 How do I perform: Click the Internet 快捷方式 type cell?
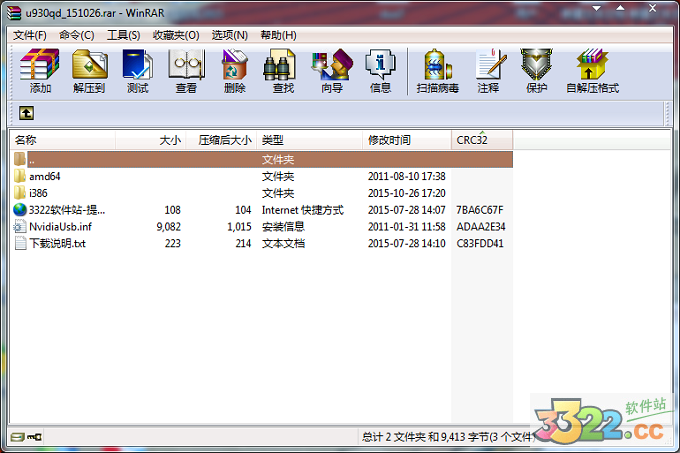tap(303, 210)
